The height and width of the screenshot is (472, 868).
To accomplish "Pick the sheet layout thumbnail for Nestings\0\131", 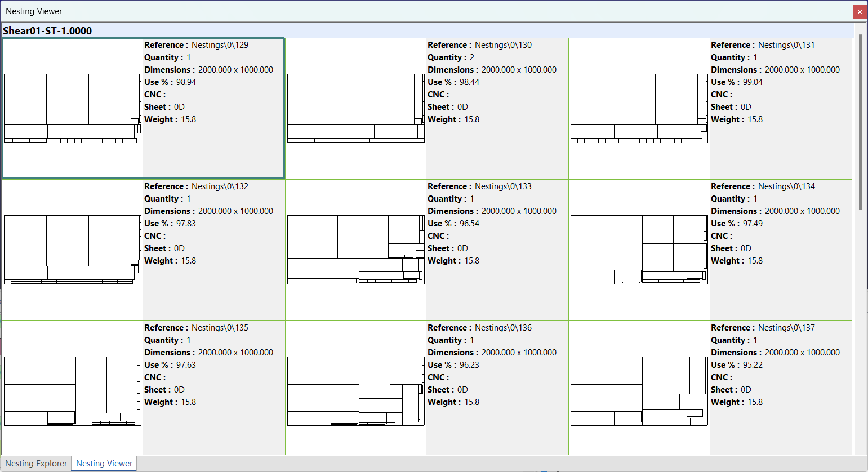I will click(639, 108).
